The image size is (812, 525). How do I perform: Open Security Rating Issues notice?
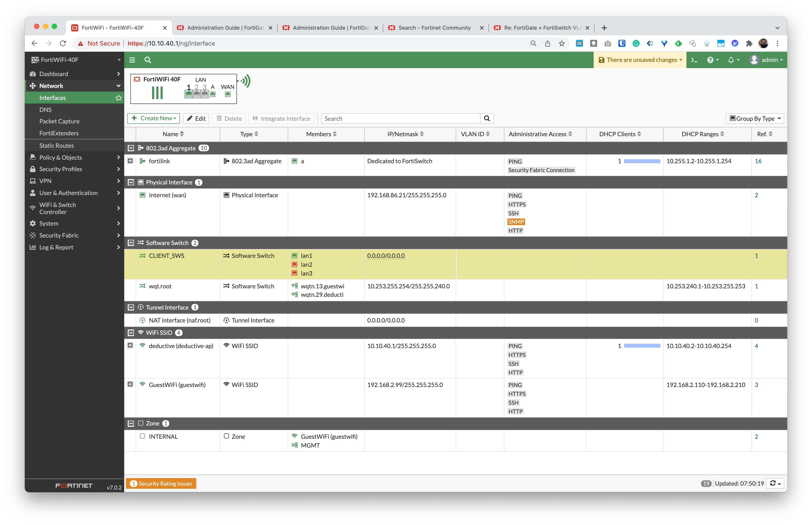[161, 483]
